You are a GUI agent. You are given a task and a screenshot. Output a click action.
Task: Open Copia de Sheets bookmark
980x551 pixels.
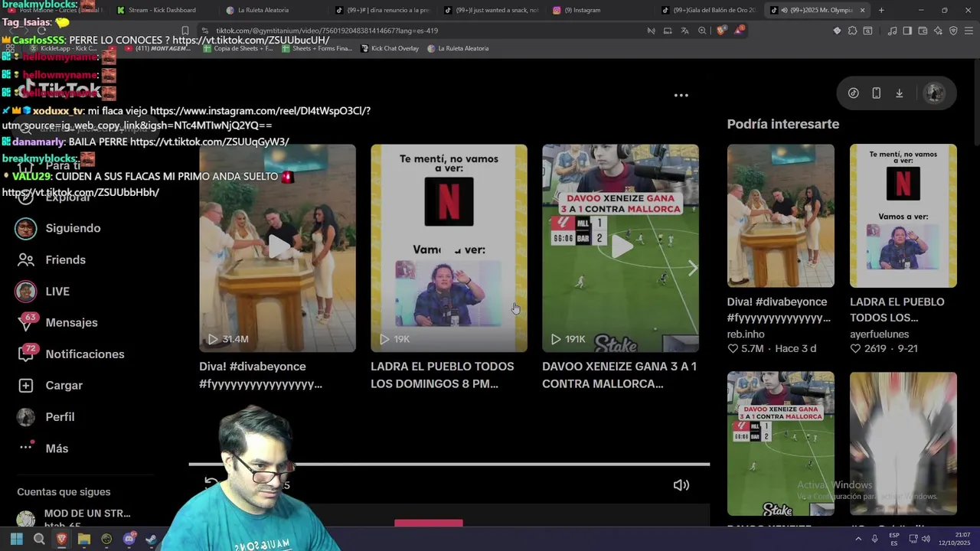click(237, 48)
